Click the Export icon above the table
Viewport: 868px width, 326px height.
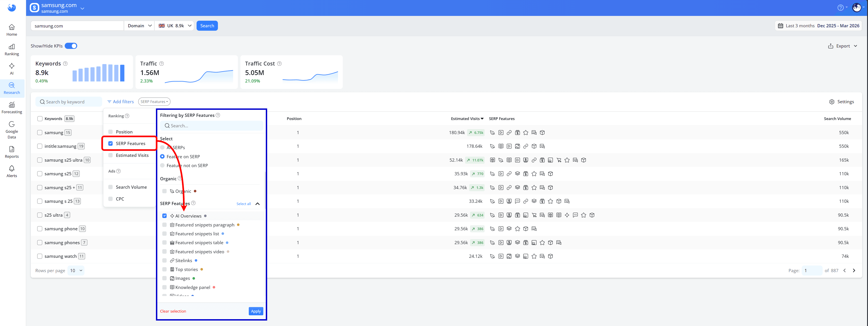pyautogui.click(x=830, y=45)
